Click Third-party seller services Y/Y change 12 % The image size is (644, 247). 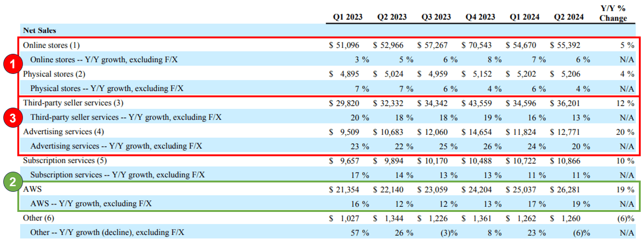click(625, 102)
